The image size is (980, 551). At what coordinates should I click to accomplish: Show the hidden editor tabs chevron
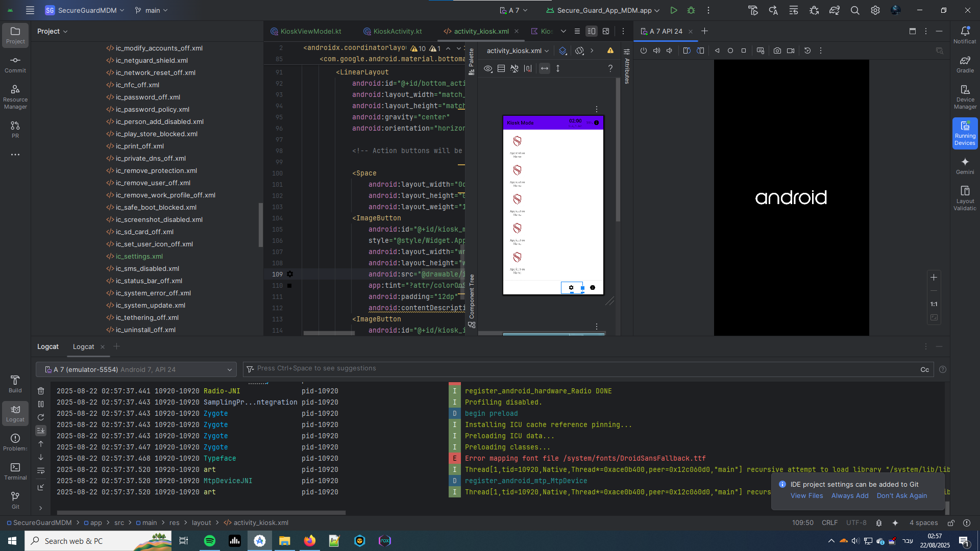pos(563,31)
